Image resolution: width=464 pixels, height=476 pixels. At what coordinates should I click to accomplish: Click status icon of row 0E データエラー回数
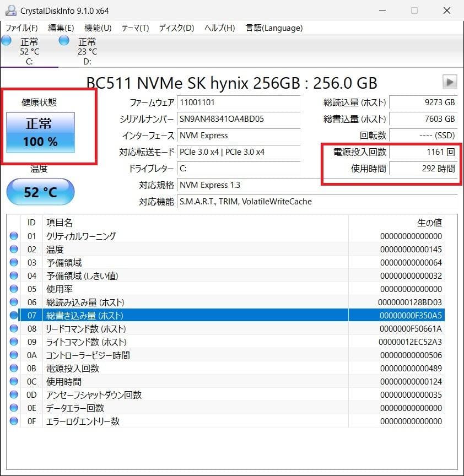pyautogui.click(x=14, y=408)
